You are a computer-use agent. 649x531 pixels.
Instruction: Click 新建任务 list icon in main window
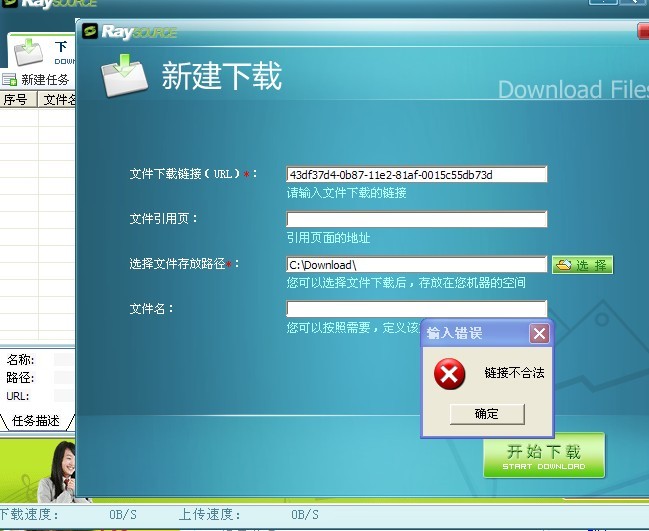click(x=9, y=79)
